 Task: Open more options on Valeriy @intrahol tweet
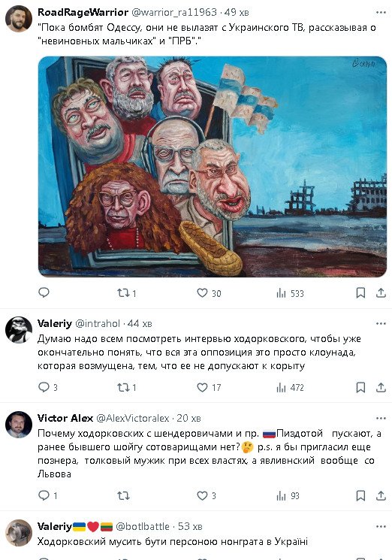(x=381, y=323)
